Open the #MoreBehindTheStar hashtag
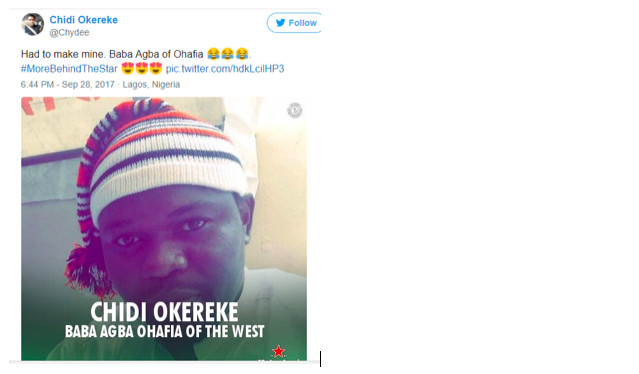The height and width of the screenshot is (374, 639). [x=69, y=68]
